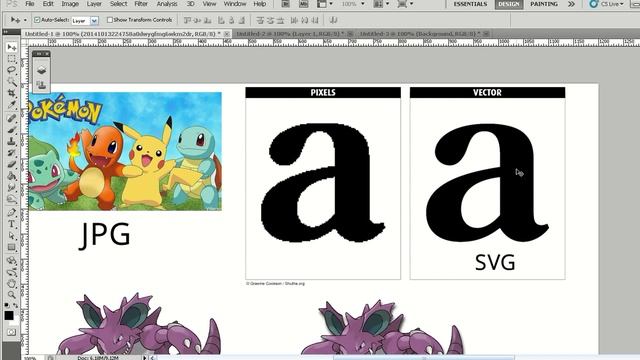Open the Window menu
This screenshot has width=640, height=360.
(x=235, y=4)
